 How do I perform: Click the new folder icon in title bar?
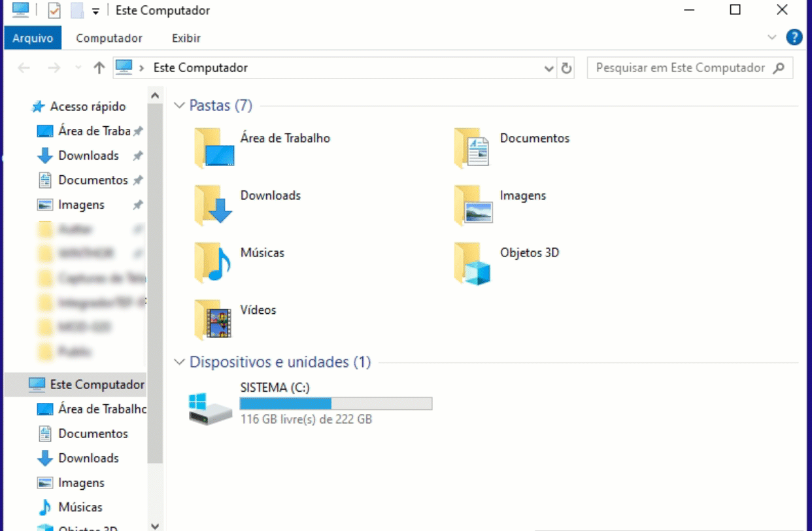(x=77, y=10)
